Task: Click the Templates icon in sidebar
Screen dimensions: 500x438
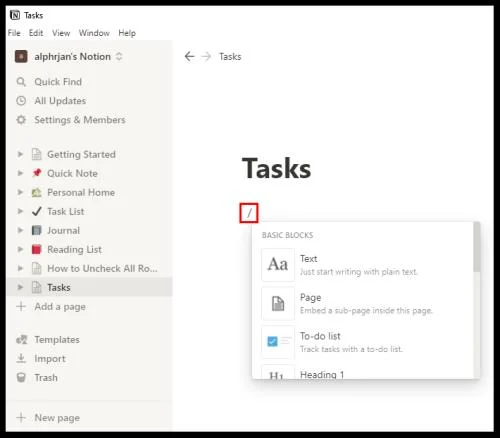Action: [x=22, y=340]
